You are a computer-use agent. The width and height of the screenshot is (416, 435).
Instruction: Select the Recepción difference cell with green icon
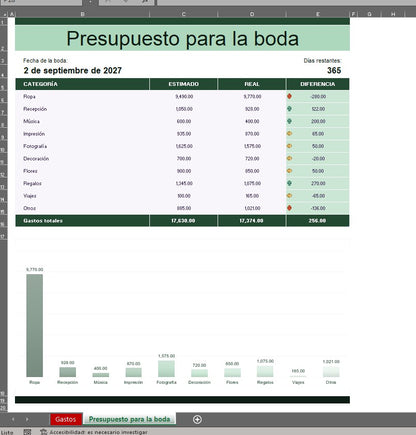pyautogui.click(x=318, y=109)
